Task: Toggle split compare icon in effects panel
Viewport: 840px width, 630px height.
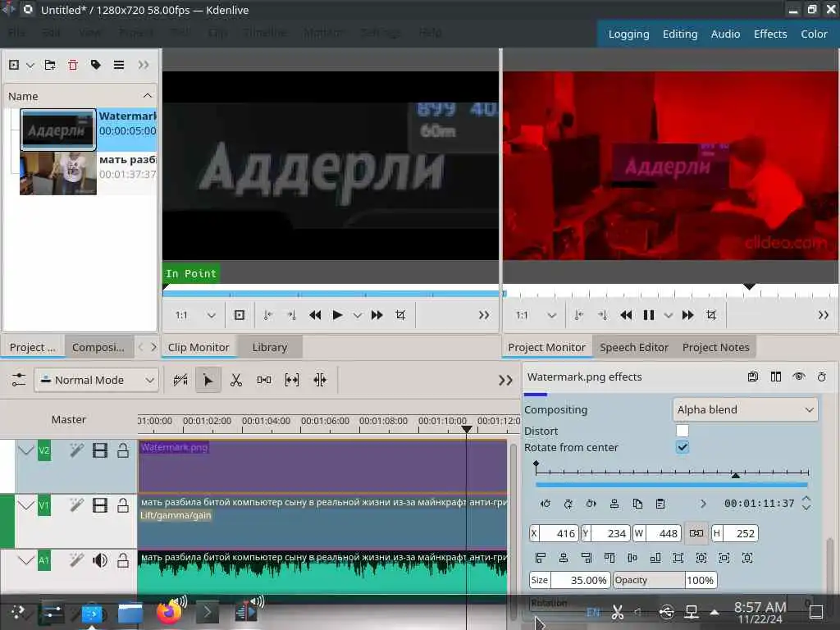Action: tap(776, 377)
